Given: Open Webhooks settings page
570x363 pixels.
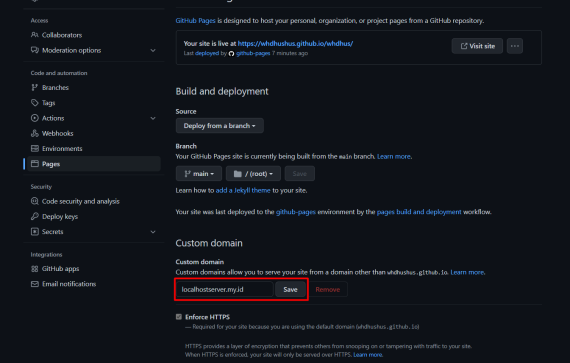Looking at the screenshot, I should 57,133.
